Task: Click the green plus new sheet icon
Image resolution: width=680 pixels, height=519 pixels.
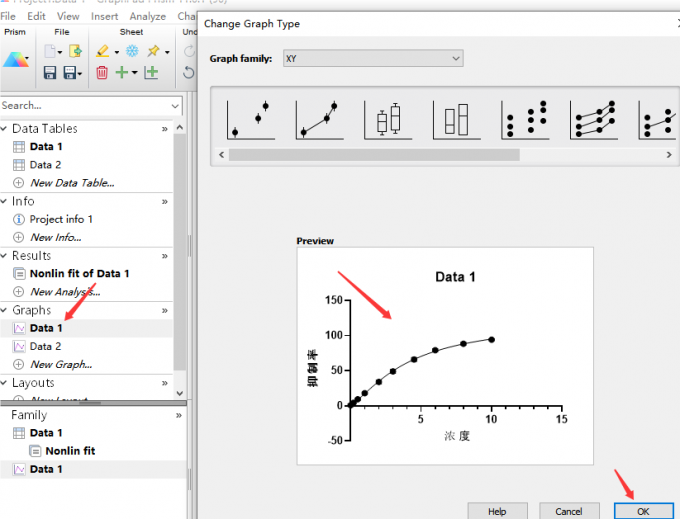Action: click(x=122, y=72)
